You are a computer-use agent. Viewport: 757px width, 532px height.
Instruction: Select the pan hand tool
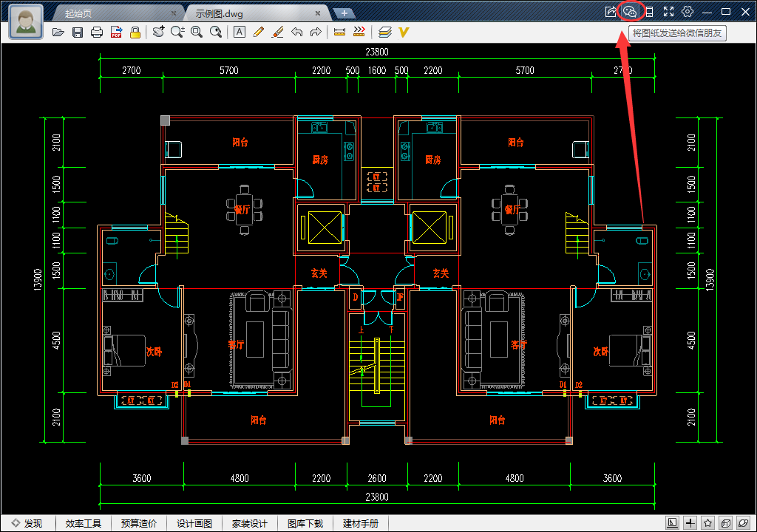pos(158,32)
